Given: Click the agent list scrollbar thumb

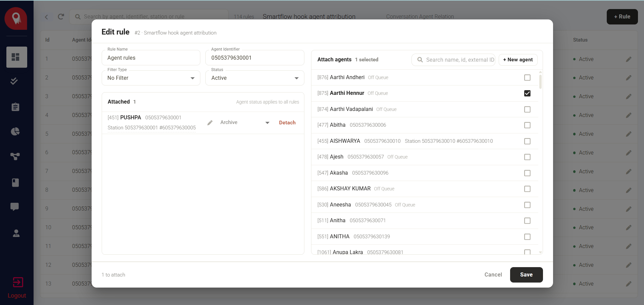Looking at the screenshot, I should click(540, 81).
